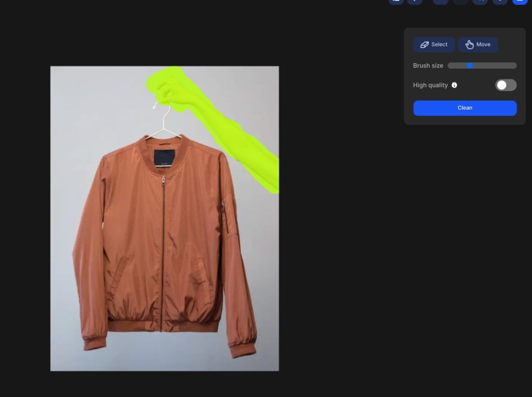Click the second top toolbar button from left
This screenshot has height=397, width=532.
pyautogui.click(x=415, y=2)
